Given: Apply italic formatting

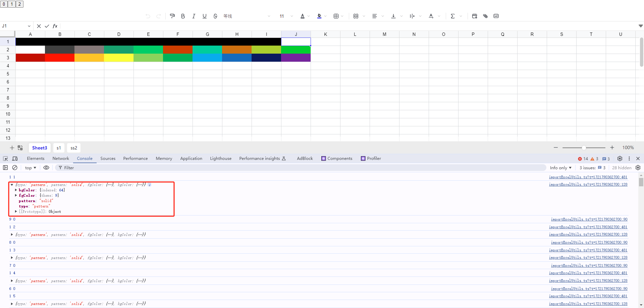Looking at the screenshot, I should pos(194,16).
